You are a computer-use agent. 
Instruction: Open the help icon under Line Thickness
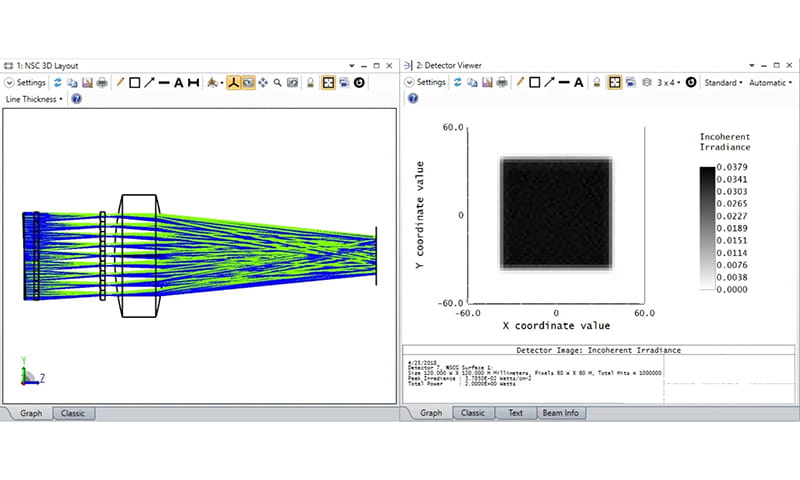click(x=77, y=99)
